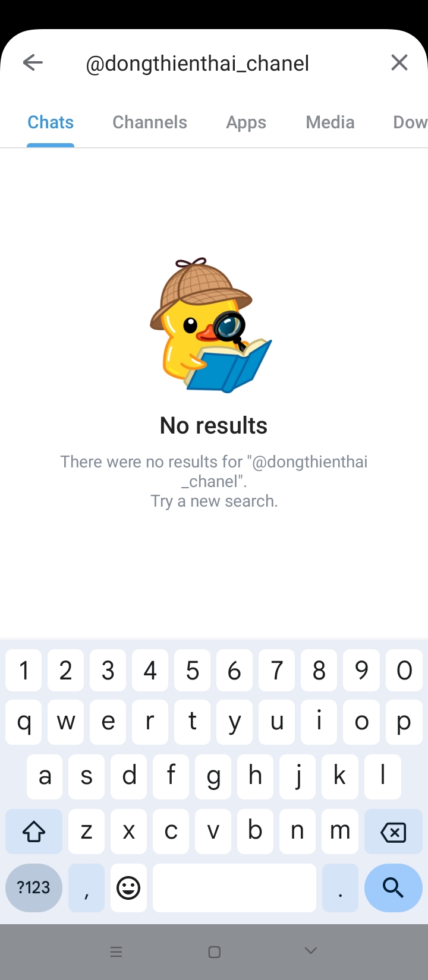Screen dimensions: 428x980
Task: Tap the backspace key on keyboard
Action: [x=393, y=832]
